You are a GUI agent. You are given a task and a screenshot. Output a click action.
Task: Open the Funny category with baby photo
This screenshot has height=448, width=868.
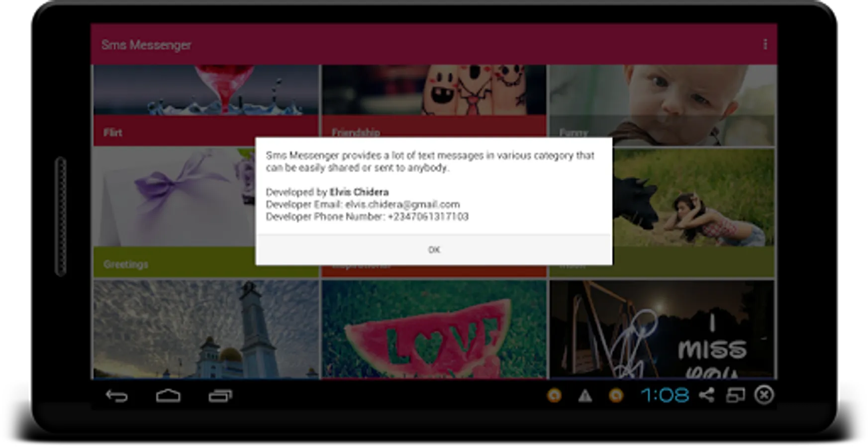[662, 105]
